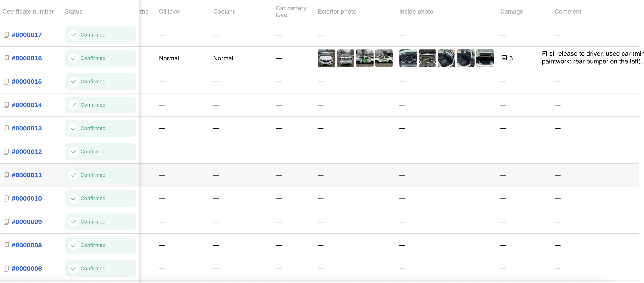This screenshot has width=644, height=283.
Task: Select the Damage column header
Action: (512, 11)
